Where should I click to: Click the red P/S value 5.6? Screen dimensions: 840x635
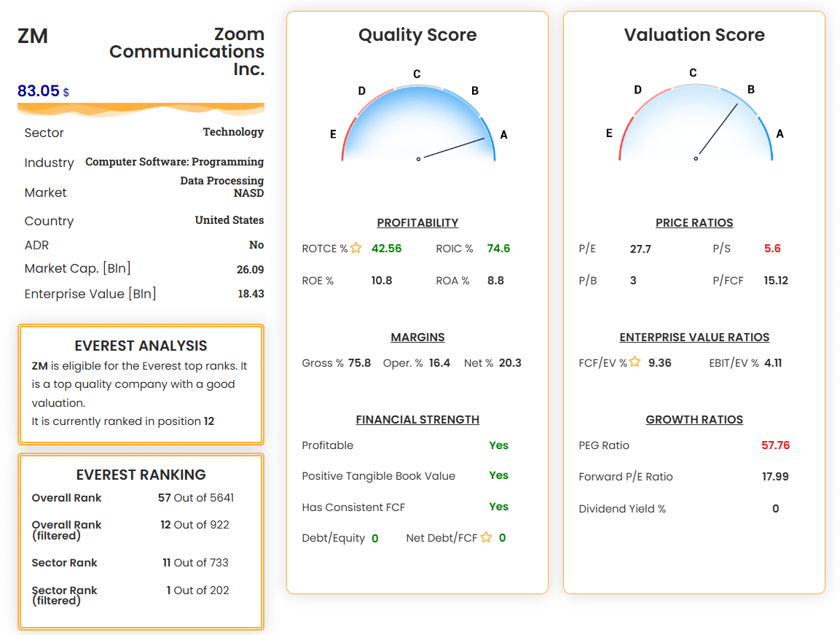[x=772, y=249]
